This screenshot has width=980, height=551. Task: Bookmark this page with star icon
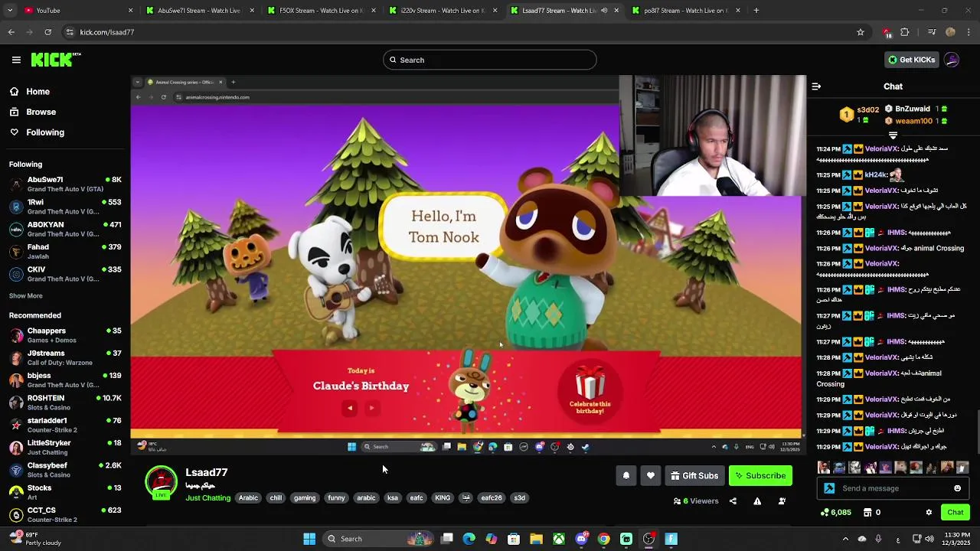point(861,32)
